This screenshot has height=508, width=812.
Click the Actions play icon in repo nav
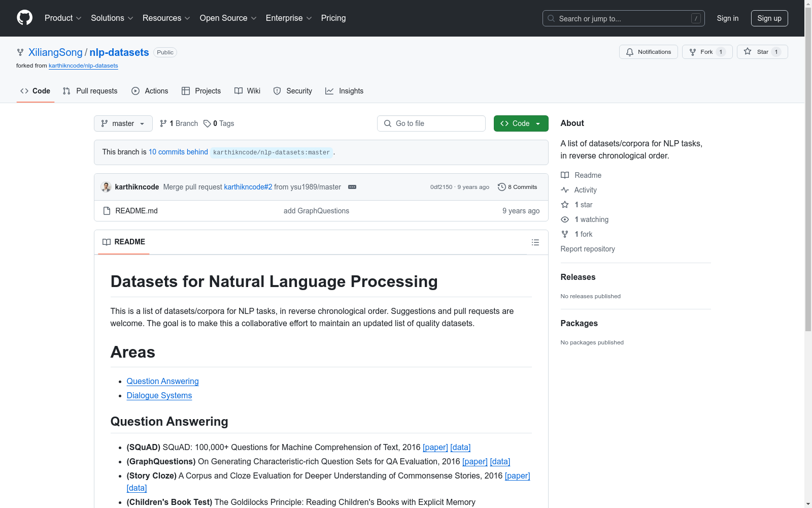136,91
